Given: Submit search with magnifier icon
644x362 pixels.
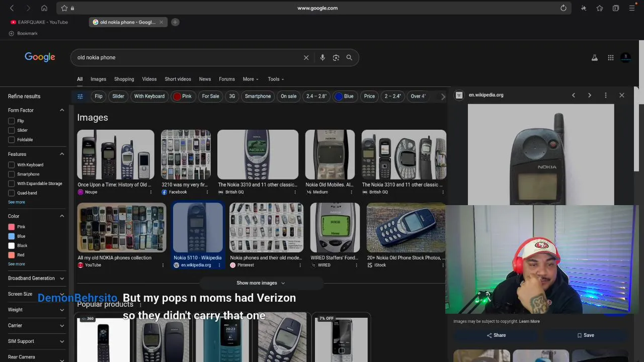Looking at the screenshot, I should pos(349,57).
